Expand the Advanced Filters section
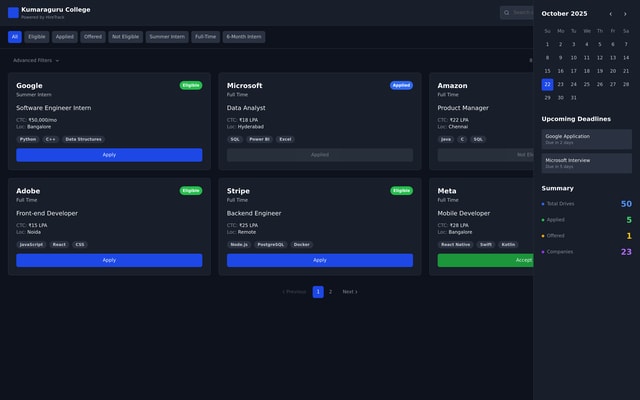The width and height of the screenshot is (640, 400). pos(36,60)
